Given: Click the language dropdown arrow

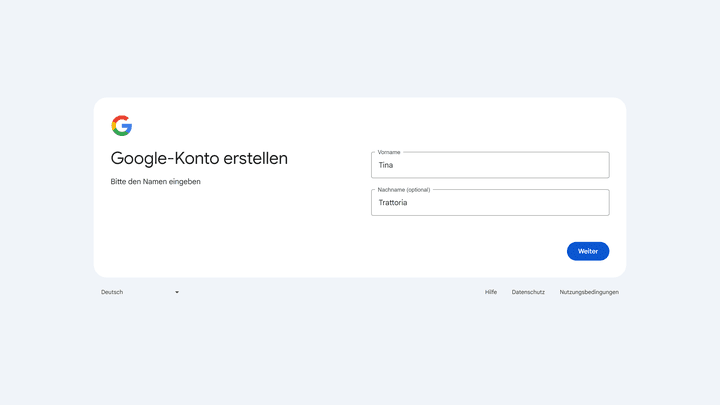Looking at the screenshot, I should [177, 292].
